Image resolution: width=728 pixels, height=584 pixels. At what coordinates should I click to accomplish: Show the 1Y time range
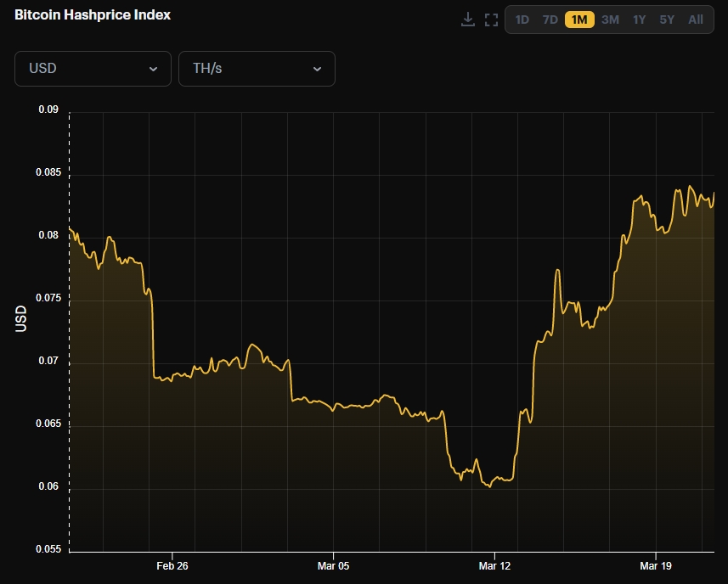click(x=639, y=20)
